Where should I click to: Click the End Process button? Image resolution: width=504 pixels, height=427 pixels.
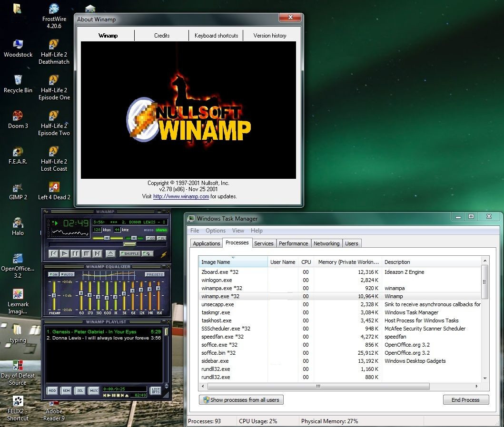pyautogui.click(x=465, y=400)
